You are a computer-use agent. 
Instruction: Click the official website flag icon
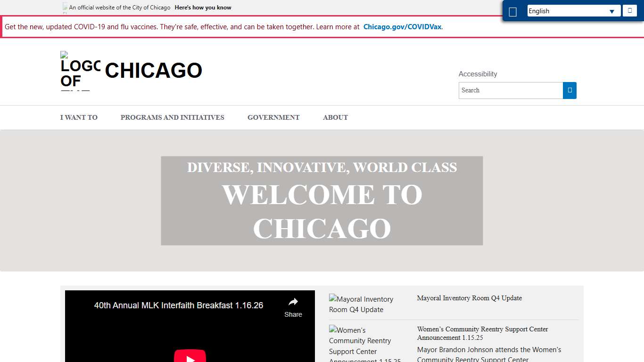point(65,7)
